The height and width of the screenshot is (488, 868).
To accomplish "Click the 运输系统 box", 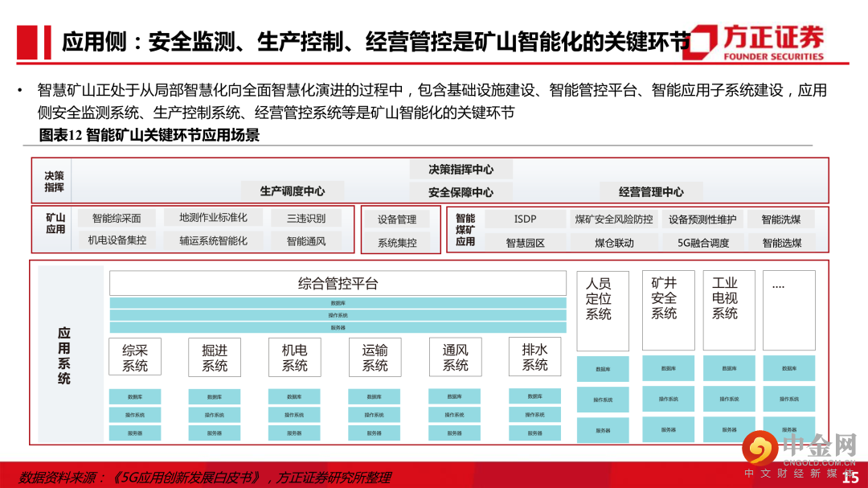I will (x=375, y=358).
